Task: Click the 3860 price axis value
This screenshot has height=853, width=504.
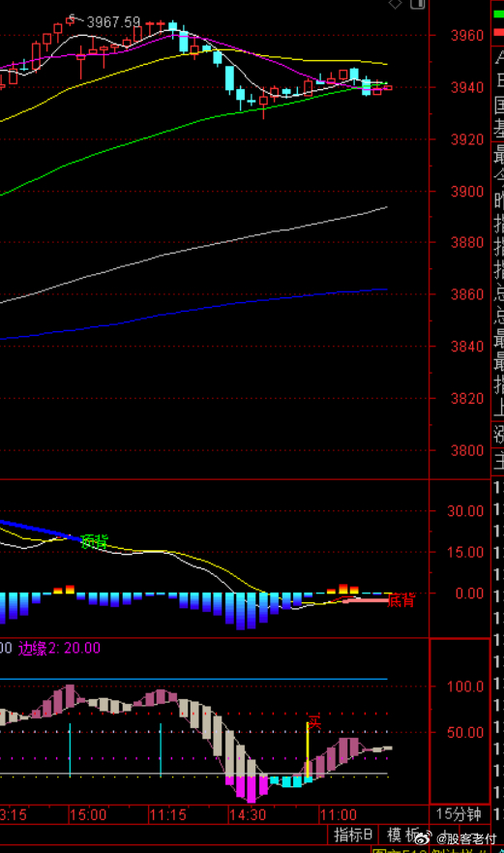Action: tap(467, 294)
